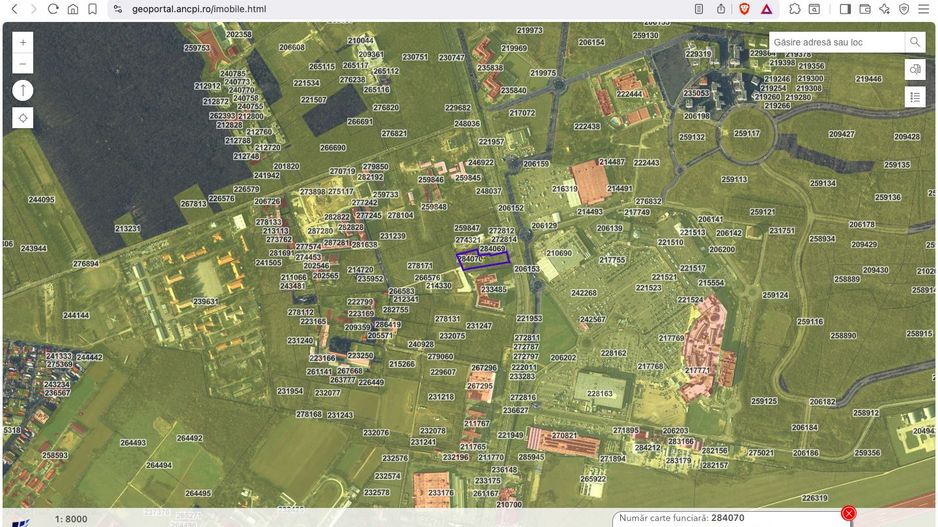Click the Găsire adresă sau loc search field

click(x=837, y=42)
